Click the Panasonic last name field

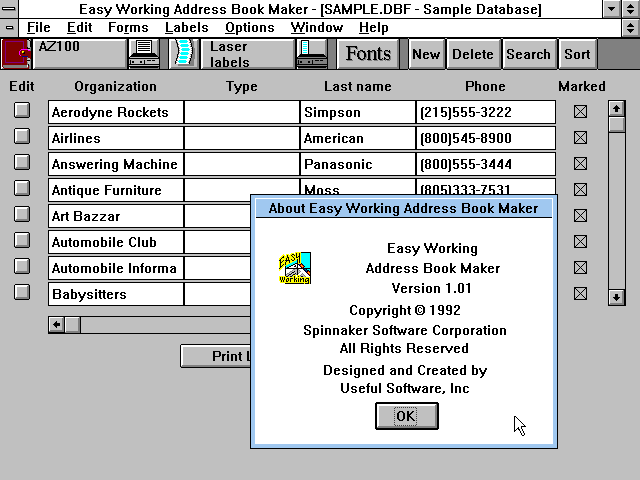(358, 164)
